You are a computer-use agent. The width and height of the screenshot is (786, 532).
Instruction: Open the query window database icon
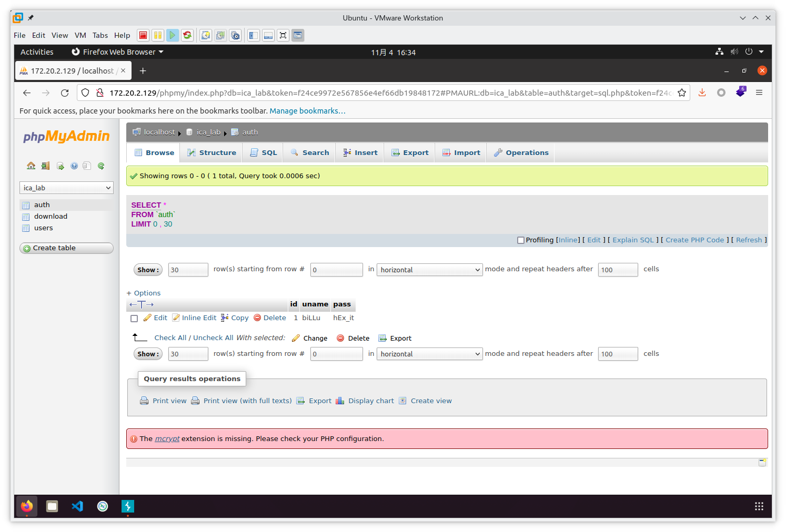[x=60, y=166]
